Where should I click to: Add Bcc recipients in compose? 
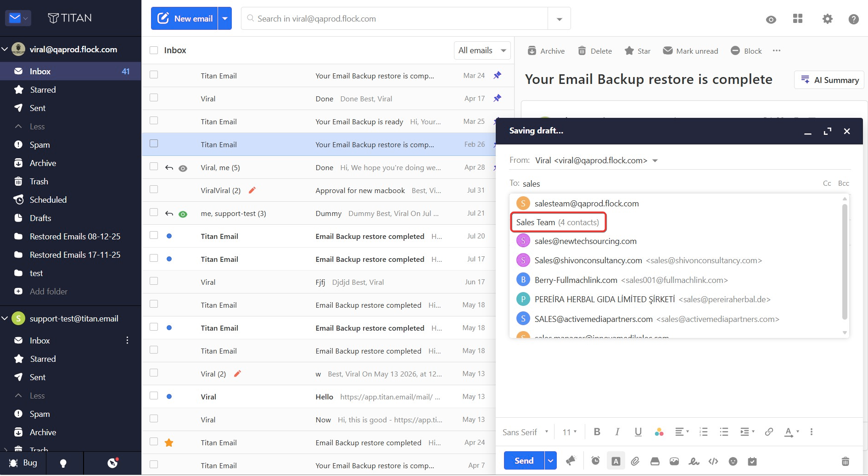(x=844, y=183)
